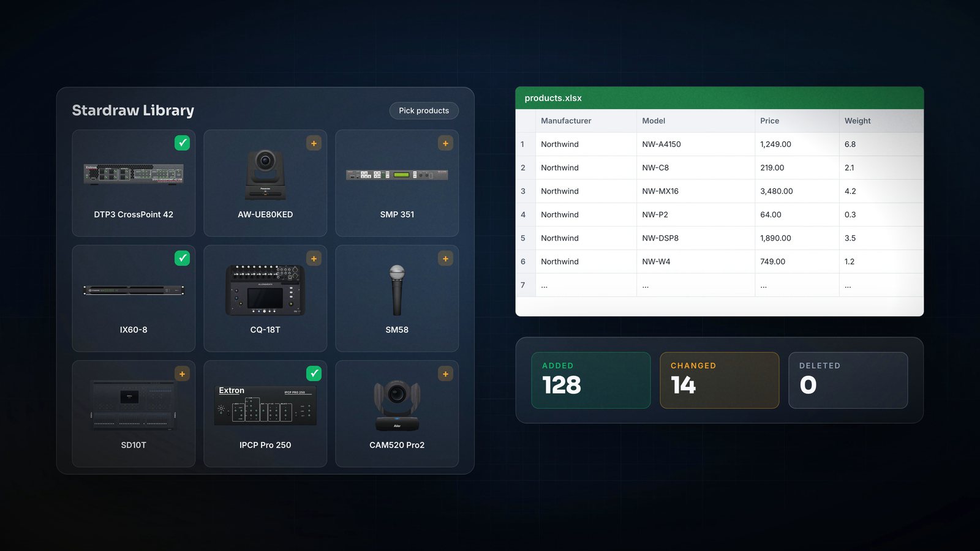This screenshot has height=551, width=980.
Task: Add SMP 351 using its plus icon
Action: tap(445, 143)
